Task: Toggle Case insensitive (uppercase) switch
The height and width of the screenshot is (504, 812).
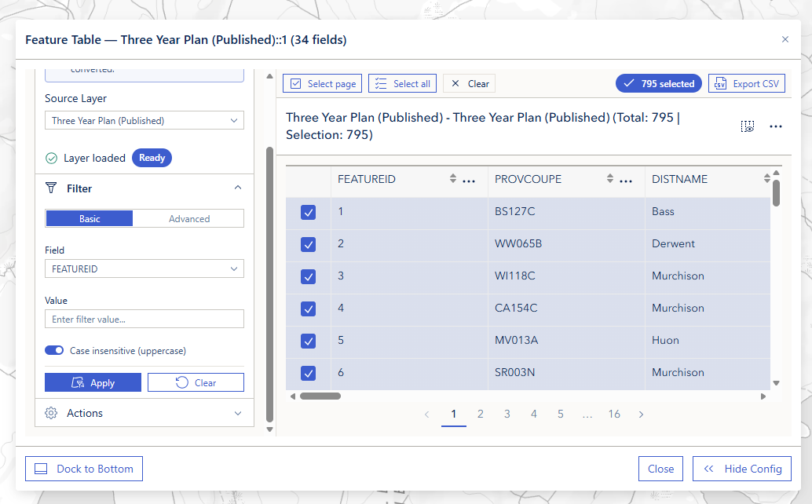Action: (x=54, y=350)
